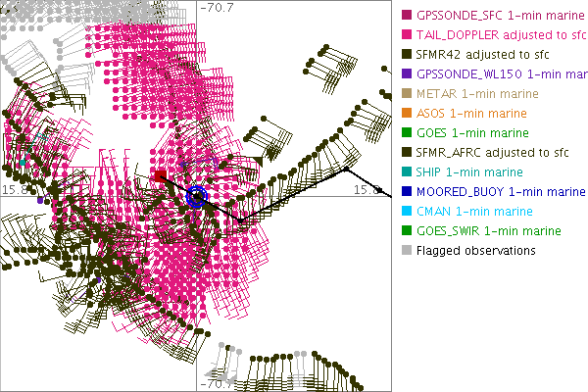Click the -70.7 longitude label at bottom

pos(217,384)
